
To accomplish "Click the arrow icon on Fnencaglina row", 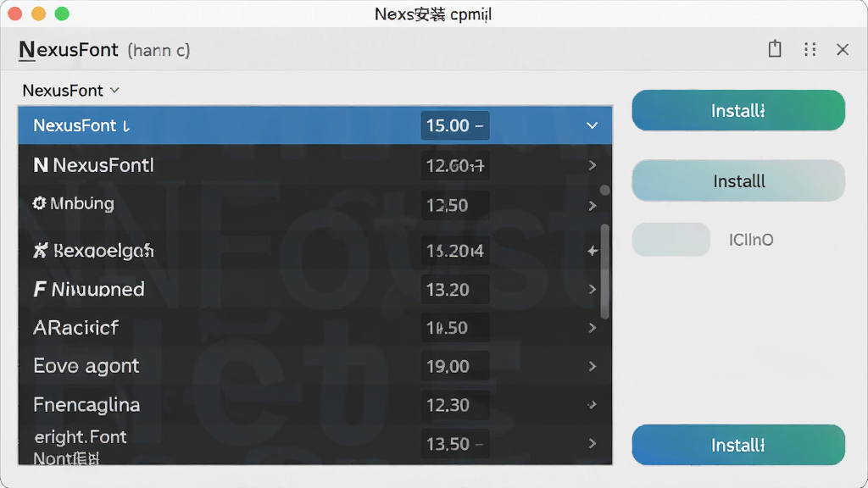I will tap(593, 405).
